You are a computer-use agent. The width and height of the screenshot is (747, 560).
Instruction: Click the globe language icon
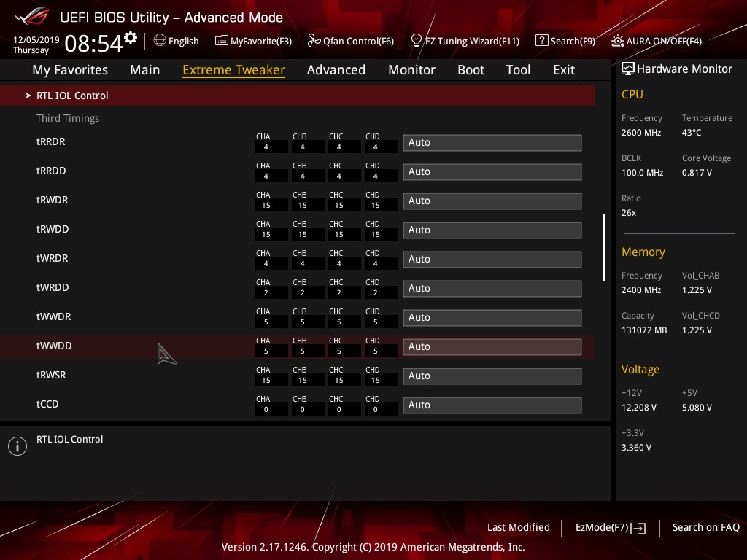(160, 41)
